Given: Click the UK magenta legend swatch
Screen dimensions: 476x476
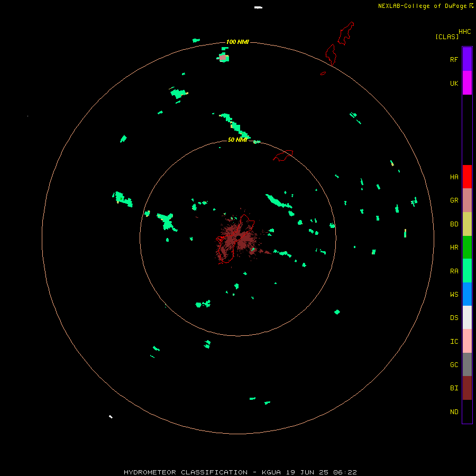Looking at the screenshot, I should 467,83.
